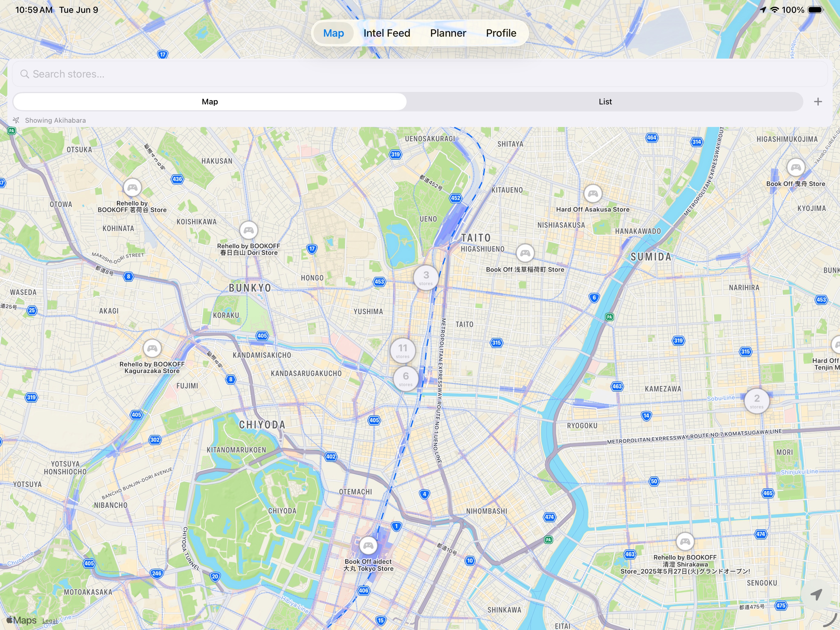Image resolution: width=840 pixels, height=630 pixels.
Task: Focus the Search stores field
Action: coord(420,74)
